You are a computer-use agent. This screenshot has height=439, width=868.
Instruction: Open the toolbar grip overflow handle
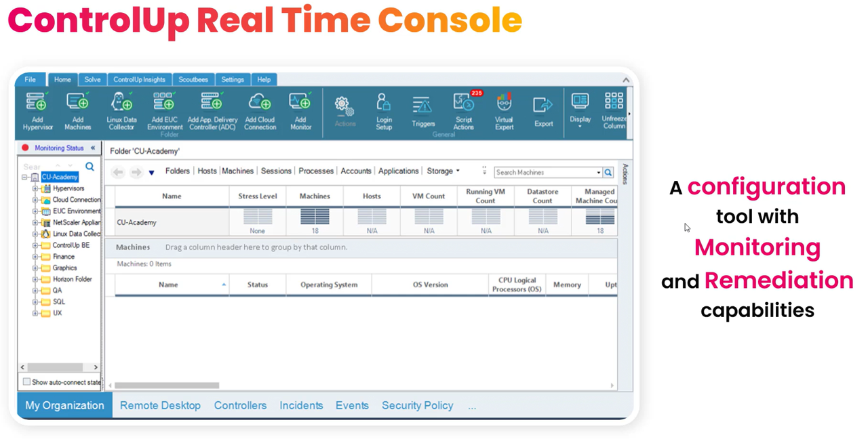pos(484,171)
